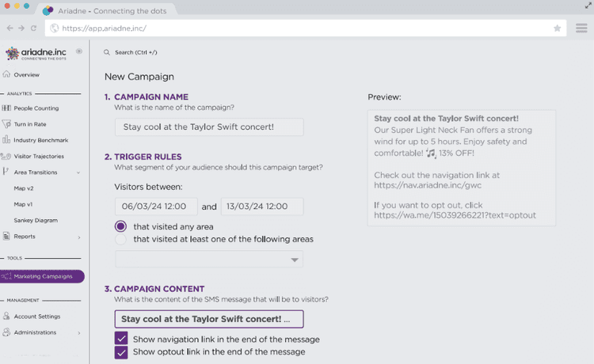This screenshot has height=364, width=594.
Task: Bookmark the page with the star icon
Action: point(557,28)
